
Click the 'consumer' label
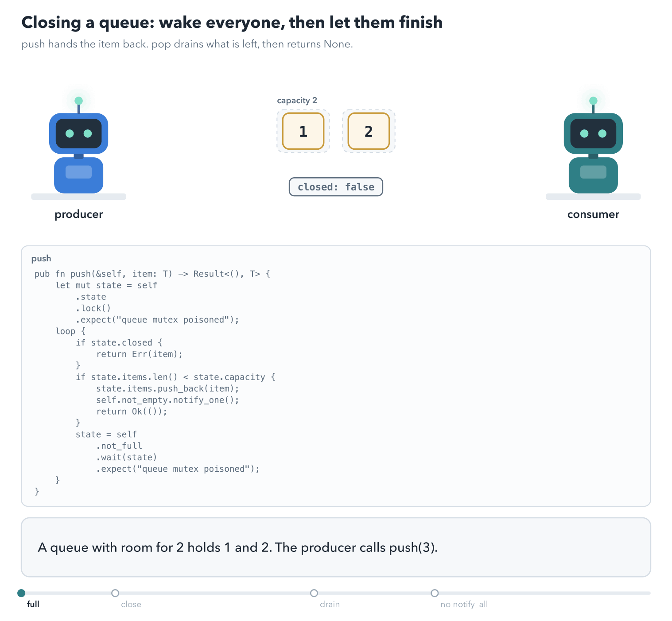tap(593, 214)
